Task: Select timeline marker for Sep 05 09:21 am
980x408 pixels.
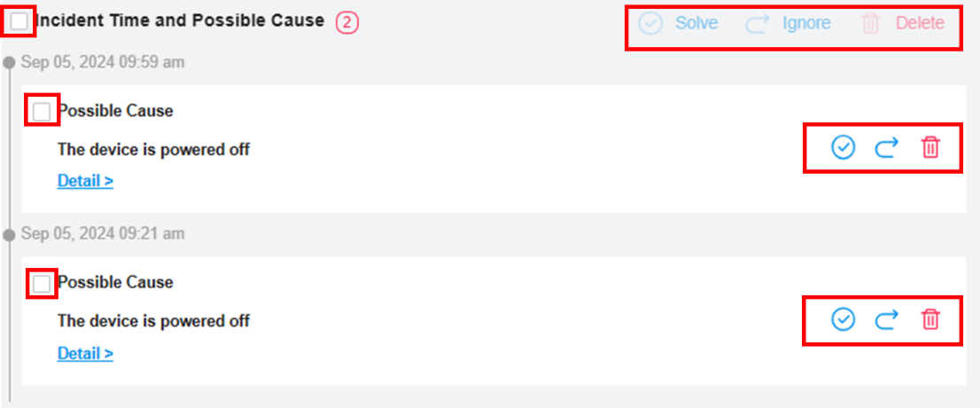Action: click(x=9, y=235)
